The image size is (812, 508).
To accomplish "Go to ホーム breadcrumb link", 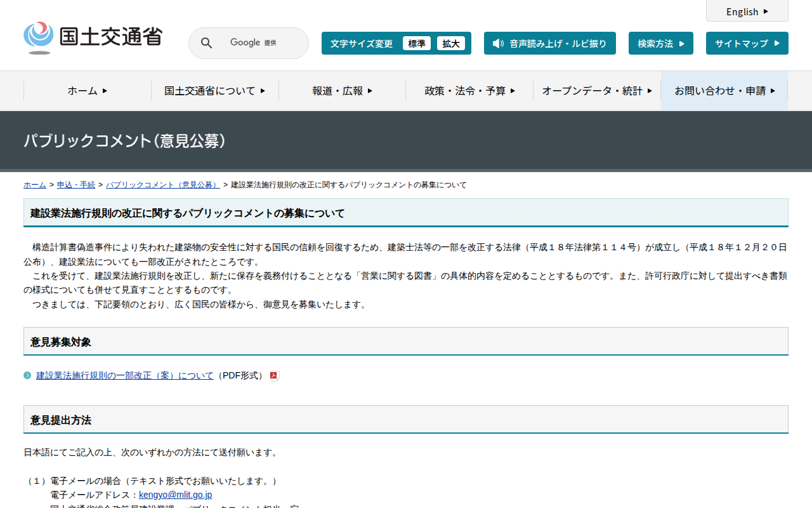I will click(35, 185).
